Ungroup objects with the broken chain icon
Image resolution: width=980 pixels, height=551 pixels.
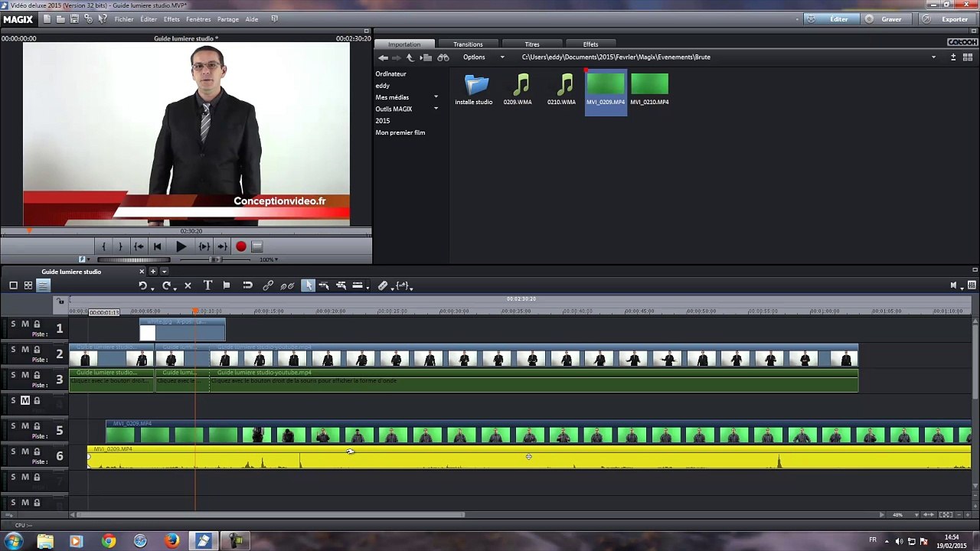click(288, 285)
